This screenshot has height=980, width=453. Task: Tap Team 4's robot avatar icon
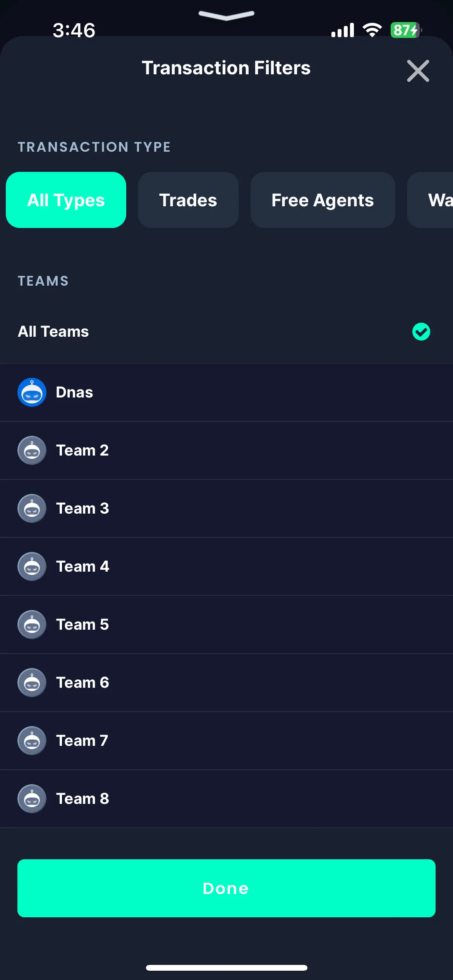point(32,566)
